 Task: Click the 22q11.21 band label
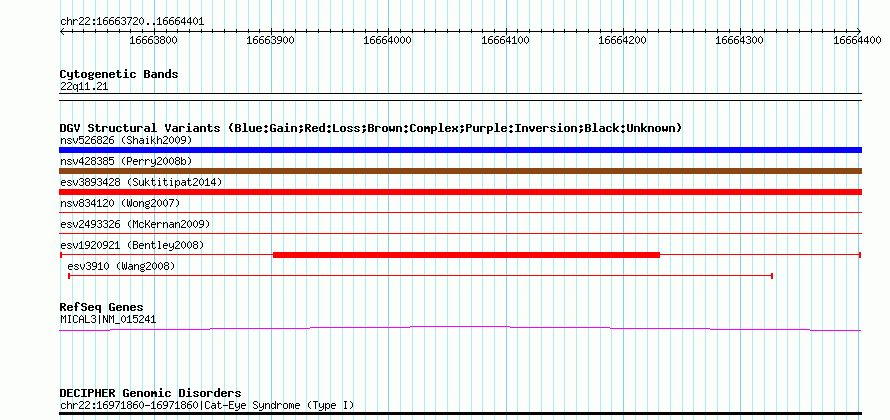click(84, 87)
